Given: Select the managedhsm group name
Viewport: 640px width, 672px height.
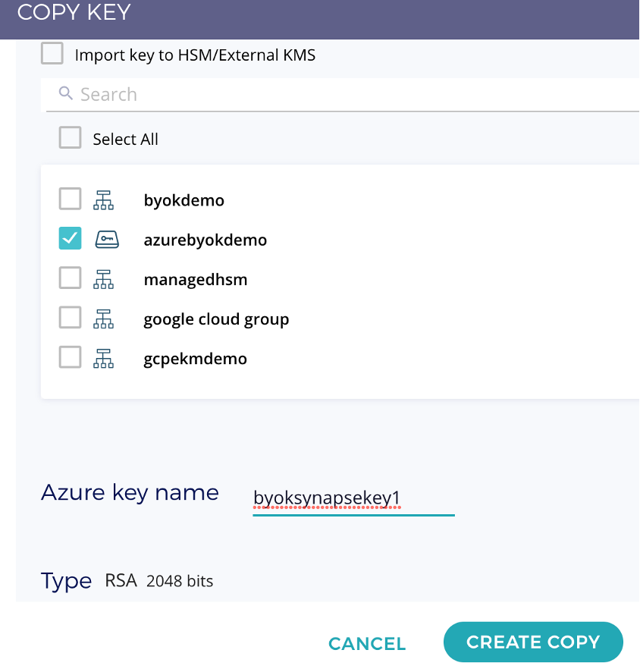Looking at the screenshot, I should tap(196, 279).
